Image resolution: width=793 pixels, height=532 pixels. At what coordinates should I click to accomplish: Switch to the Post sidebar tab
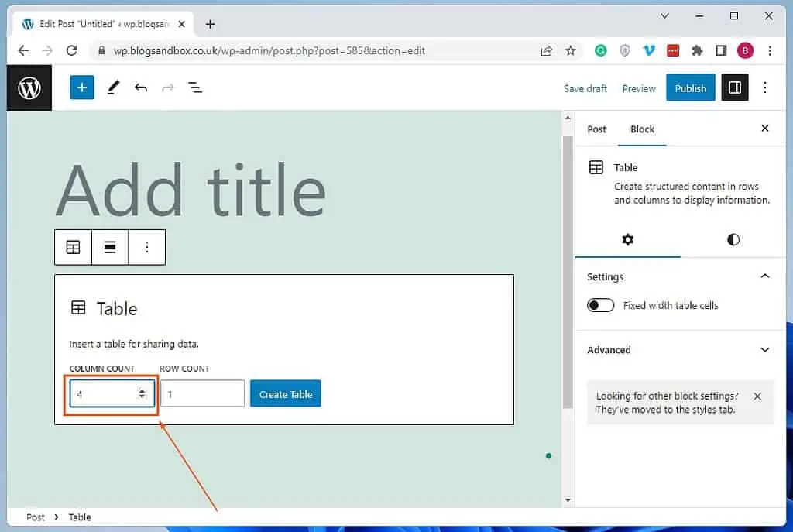point(597,129)
